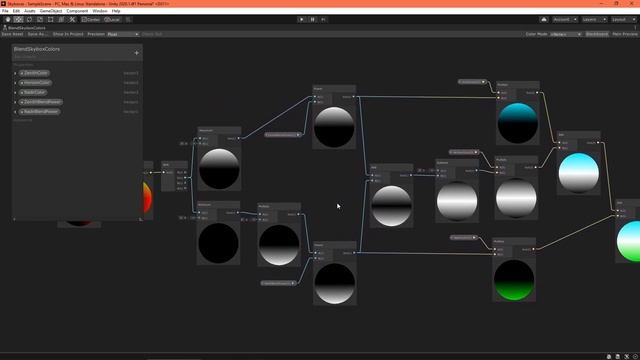Open the Edit menu
Screen dimensions: 640x360
pos(16,11)
